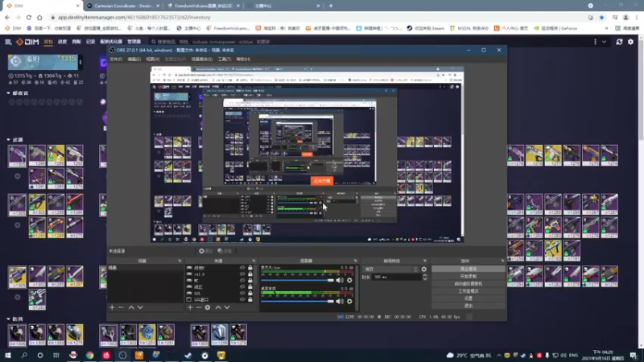Open source properties gear in Sources toolbar
644x362 pixels.
coord(208,307)
